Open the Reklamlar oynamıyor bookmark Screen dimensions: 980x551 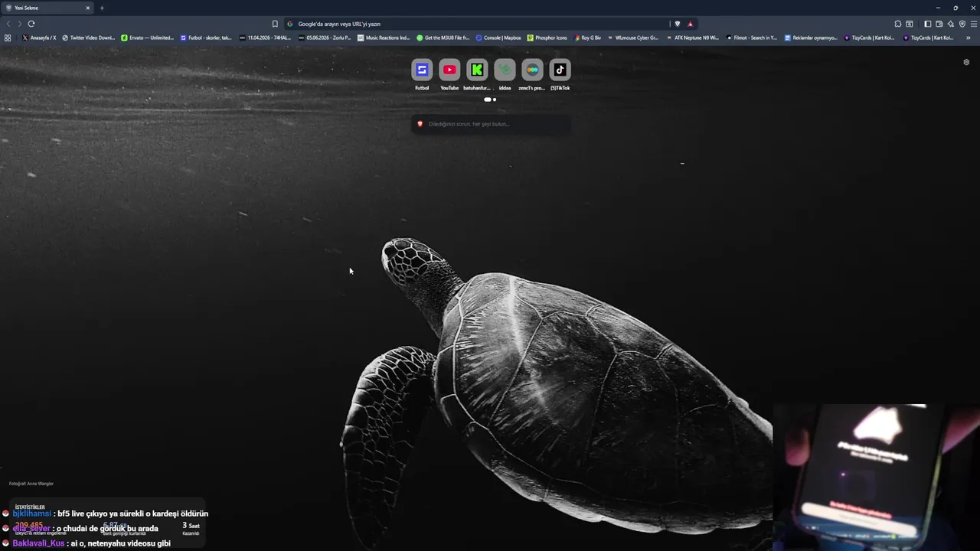click(811, 37)
